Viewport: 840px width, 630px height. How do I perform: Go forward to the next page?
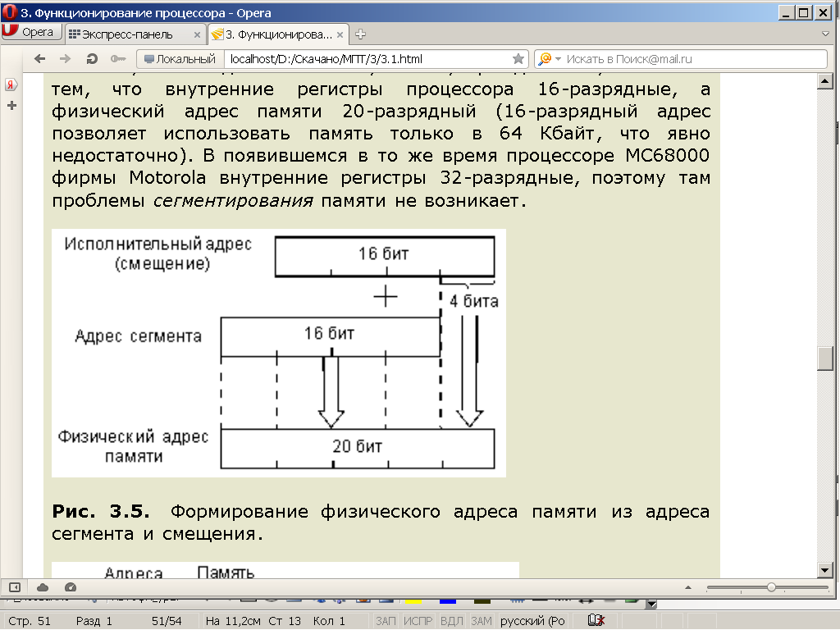[x=66, y=59]
